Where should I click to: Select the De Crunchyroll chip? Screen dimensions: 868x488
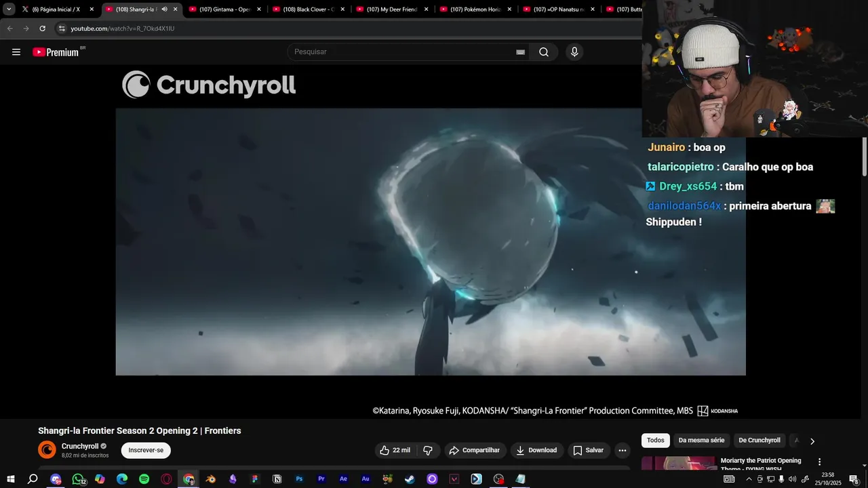[x=759, y=441]
